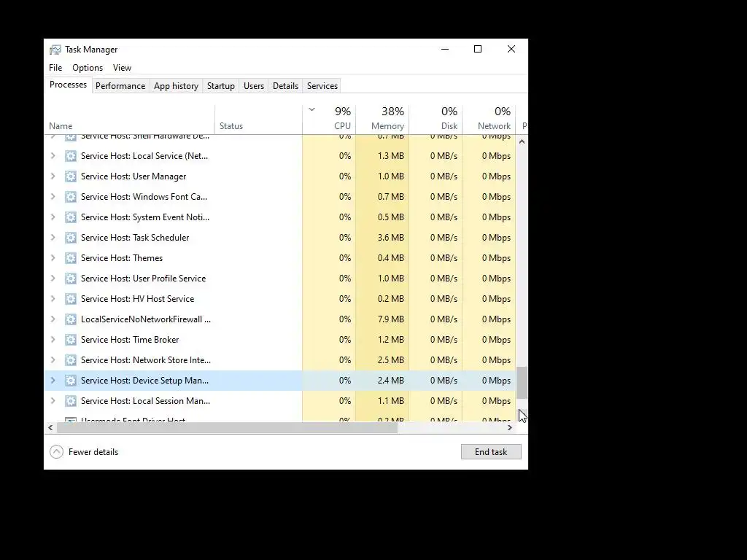Open the Options menu
Screen dimensions: 747x560
pos(88,68)
